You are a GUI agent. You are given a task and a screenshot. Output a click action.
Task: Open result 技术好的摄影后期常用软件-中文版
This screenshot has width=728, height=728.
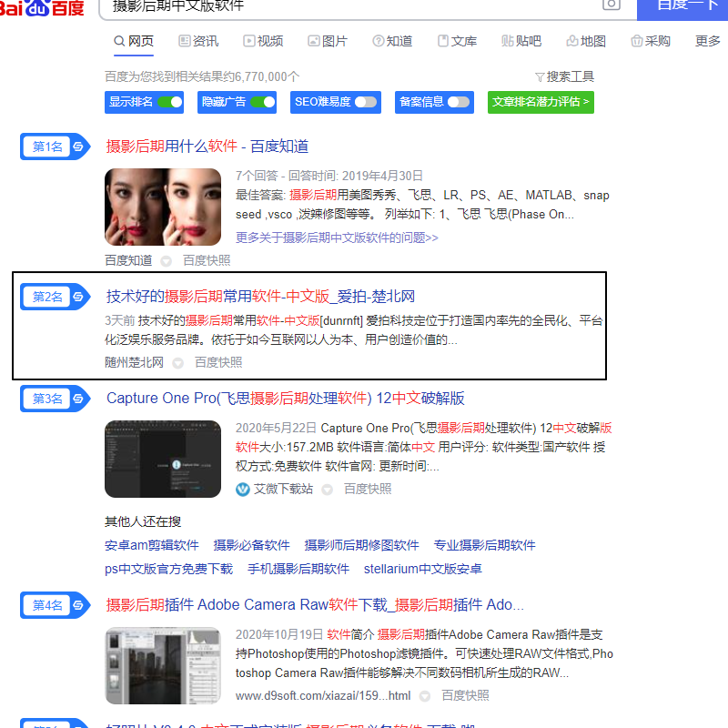[x=260, y=297]
